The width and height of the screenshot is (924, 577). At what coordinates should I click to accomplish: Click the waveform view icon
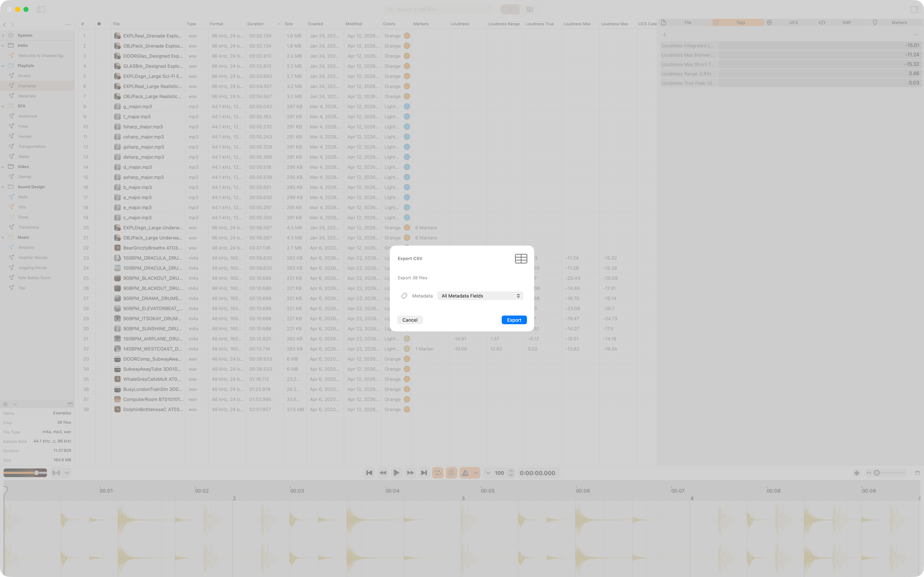pyautogui.click(x=857, y=473)
